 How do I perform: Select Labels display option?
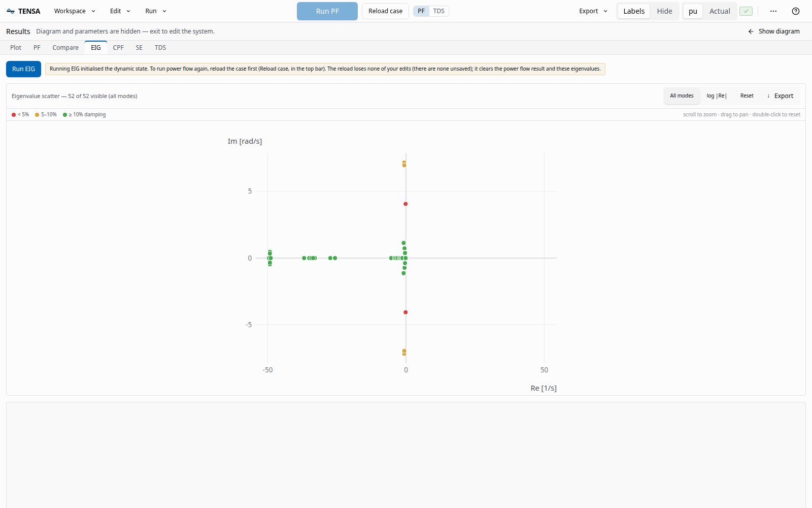[634, 11]
